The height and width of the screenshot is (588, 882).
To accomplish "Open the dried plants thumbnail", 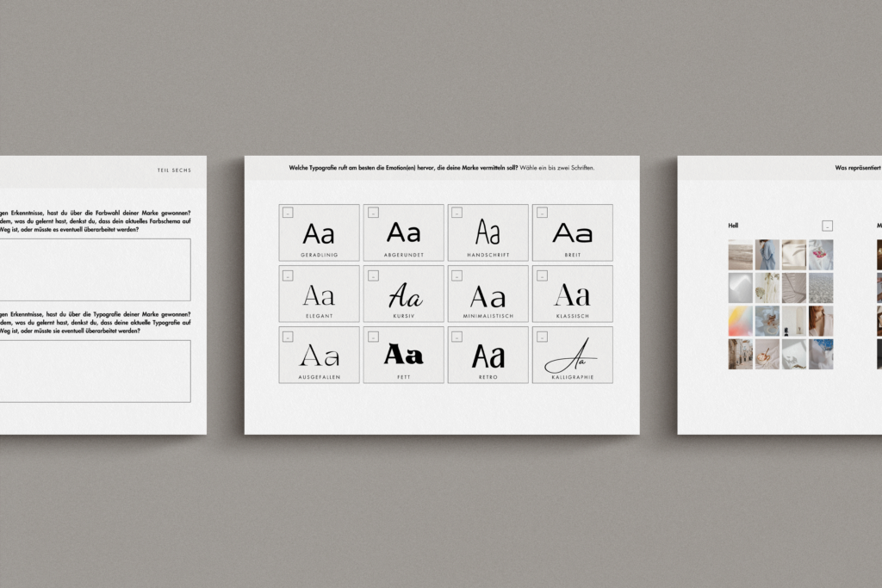I will (x=767, y=288).
